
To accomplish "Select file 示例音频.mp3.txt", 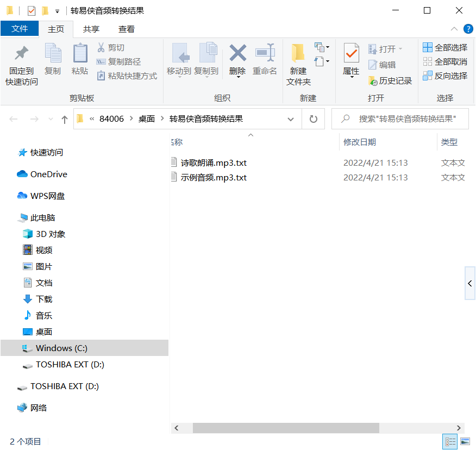I will click(214, 177).
